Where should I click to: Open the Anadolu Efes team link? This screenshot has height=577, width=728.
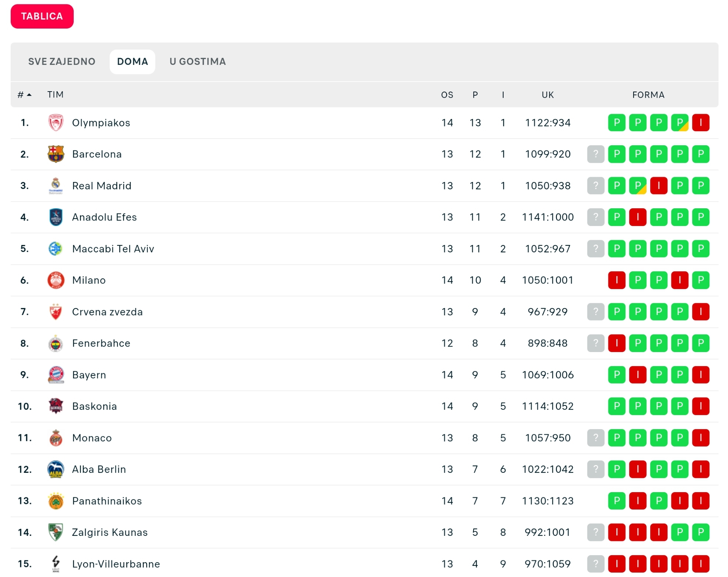pyautogui.click(x=104, y=217)
